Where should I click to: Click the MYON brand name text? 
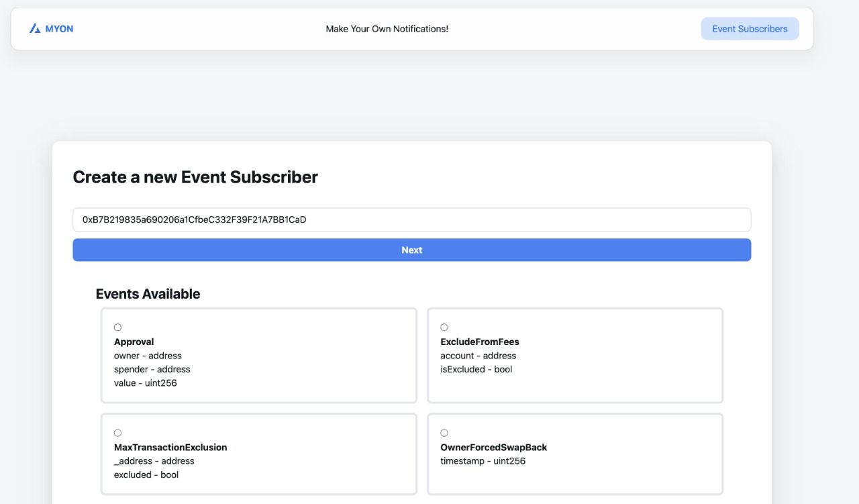coord(59,29)
